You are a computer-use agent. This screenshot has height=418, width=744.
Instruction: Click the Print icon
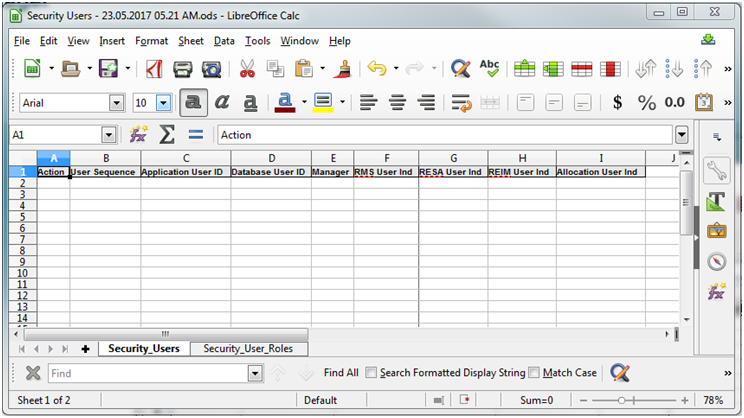point(183,69)
